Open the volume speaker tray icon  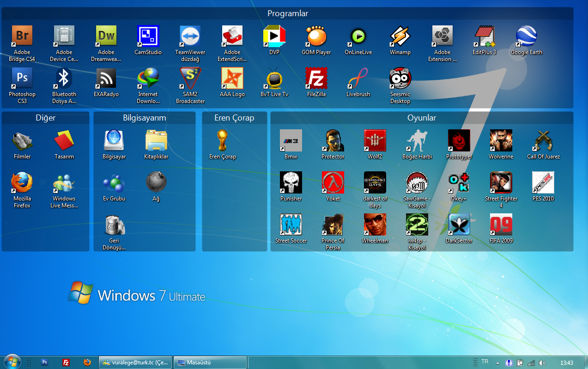[542, 363]
